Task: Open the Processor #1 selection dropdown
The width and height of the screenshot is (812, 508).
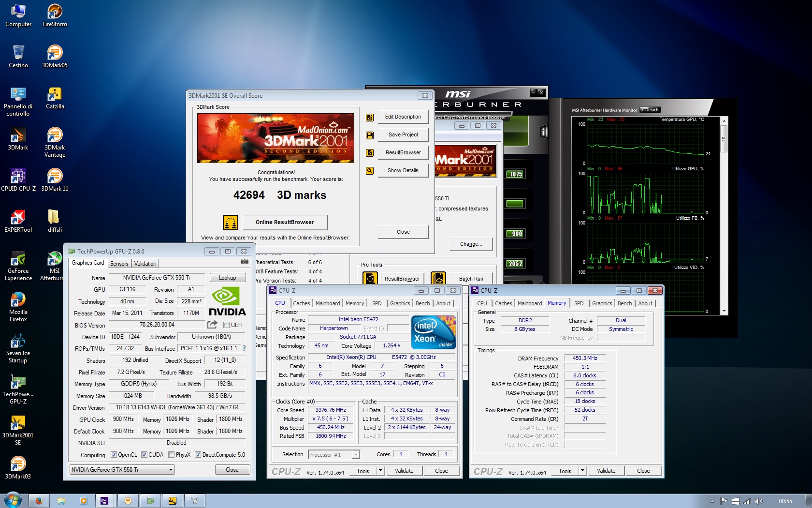Action: 334,455
